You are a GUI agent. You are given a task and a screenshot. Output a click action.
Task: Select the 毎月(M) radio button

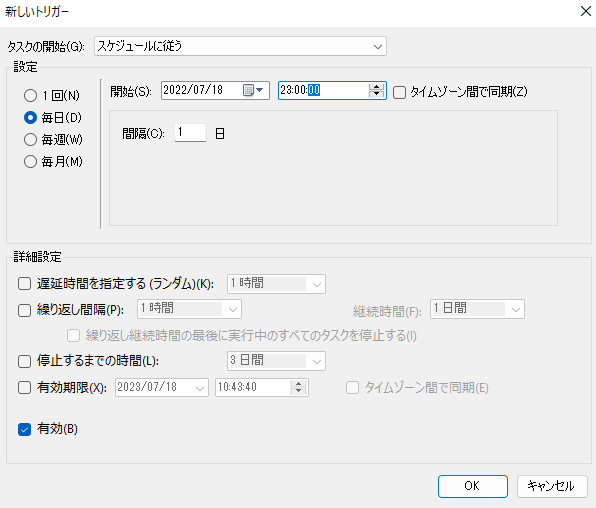pyautogui.click(x=30, y=162)
